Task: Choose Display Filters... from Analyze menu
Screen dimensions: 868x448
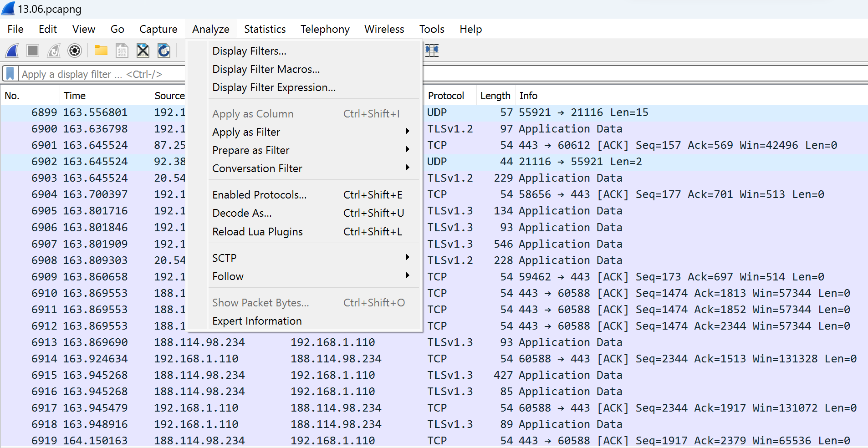Action: click(x=314, y=51)
